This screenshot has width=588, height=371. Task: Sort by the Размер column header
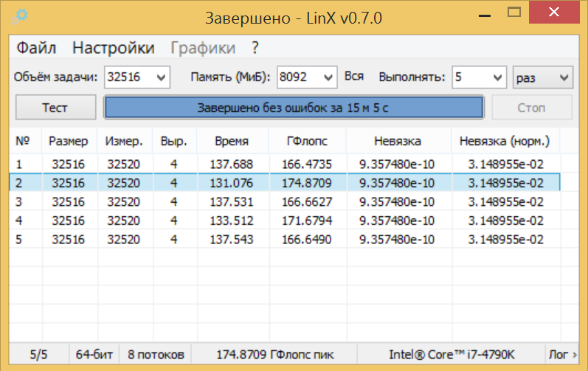click(x=69, y=141)
